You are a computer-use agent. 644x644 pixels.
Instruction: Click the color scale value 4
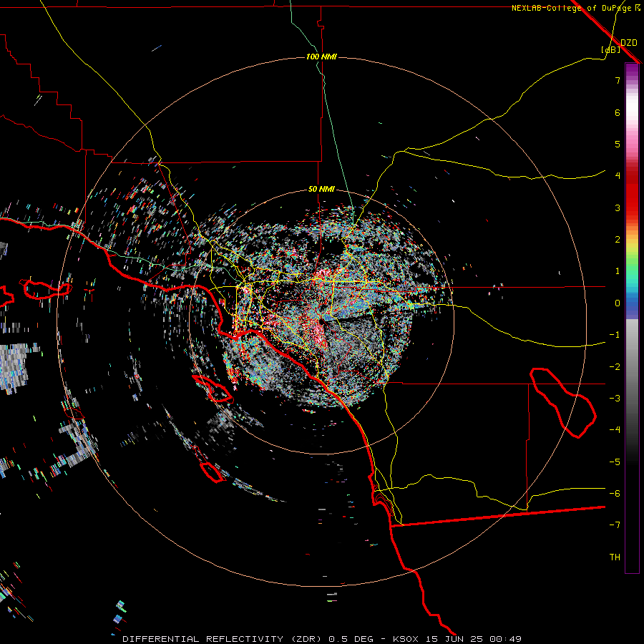coord(618,176)
